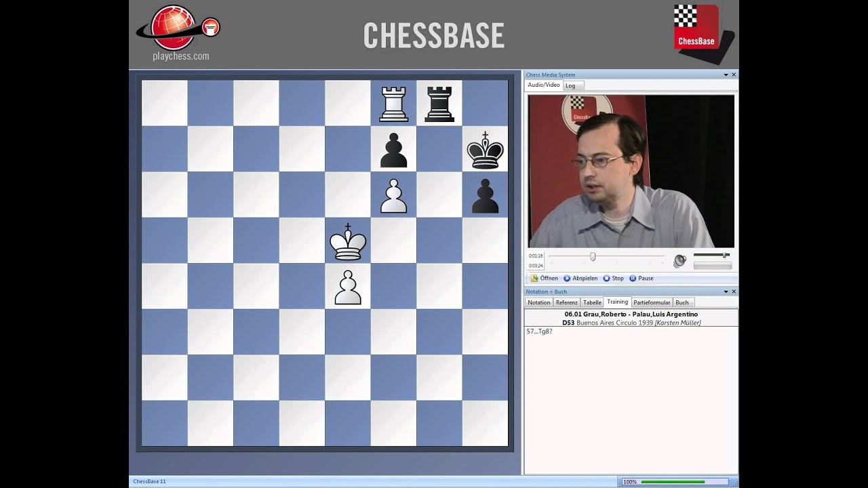Close the Notation + Buch pane
Screen dimensions: 868x488
[x=734, y=291]
